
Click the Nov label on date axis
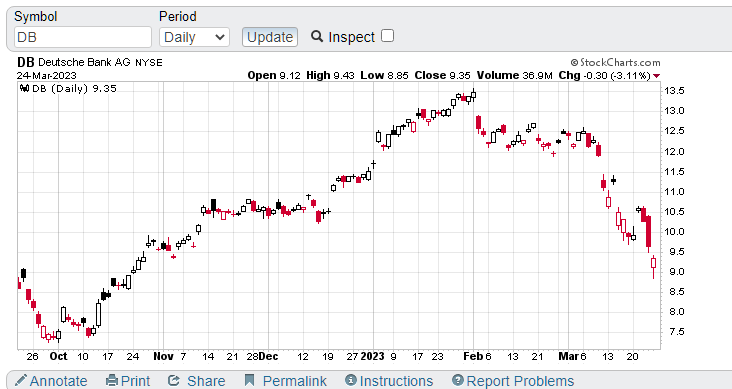tap(163, 356)
